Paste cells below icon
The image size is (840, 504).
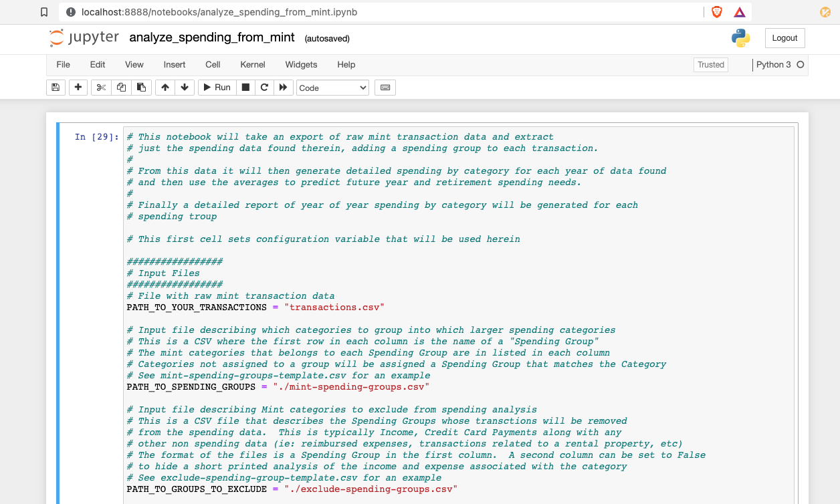click(141, 88)
